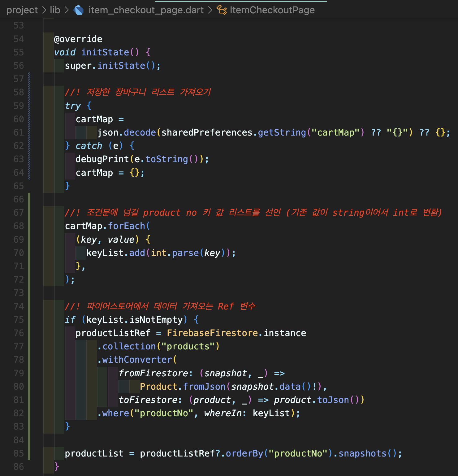This screenshot has width=458, height=476.
Task: Click 'productListRef' on line 76
Action: [x=113, y=333]
